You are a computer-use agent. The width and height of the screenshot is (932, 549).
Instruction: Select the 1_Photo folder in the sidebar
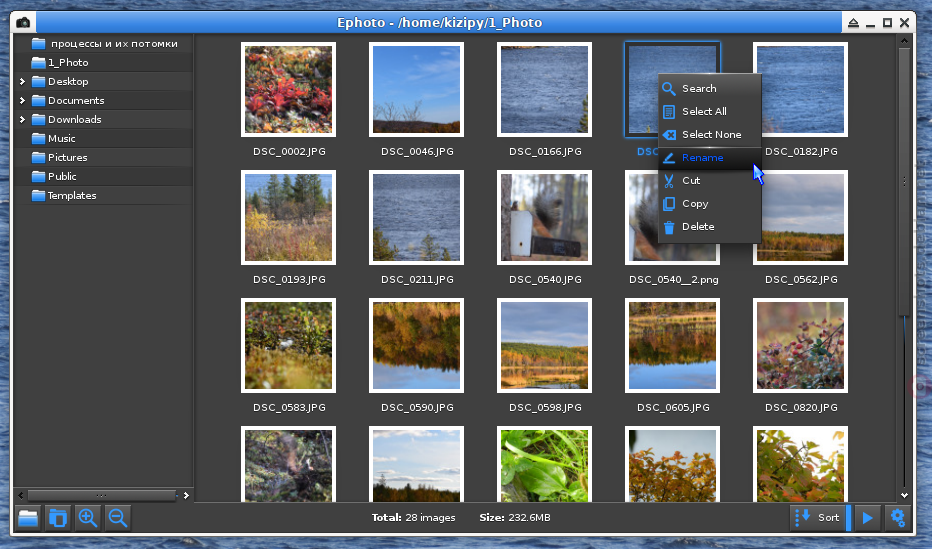coord(103,62)
